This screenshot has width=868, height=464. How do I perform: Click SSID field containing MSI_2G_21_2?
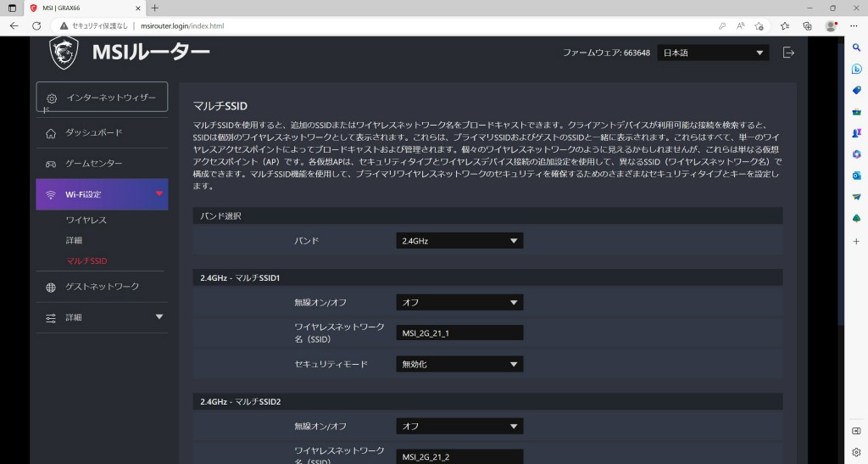(459, 457)
